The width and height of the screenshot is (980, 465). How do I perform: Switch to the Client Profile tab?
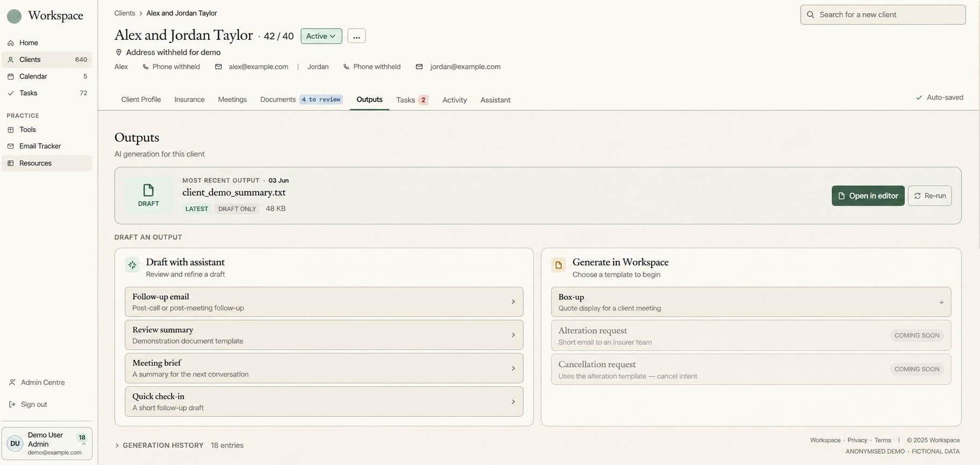tap(141, 100)
